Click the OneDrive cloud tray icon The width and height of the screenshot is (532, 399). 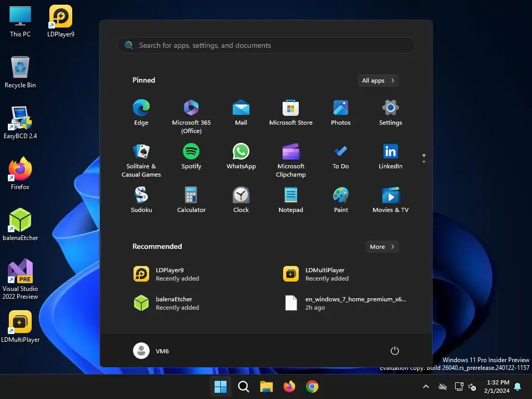pyautogui.click(x=443, y=387)
